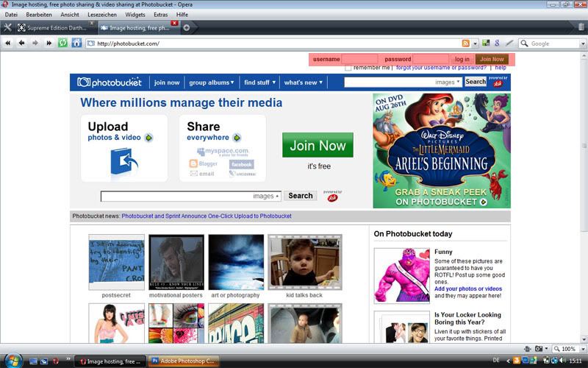This screenshot has width=588, height=368.
Task: Add a new tab with plus button
Action: (187, 28)
